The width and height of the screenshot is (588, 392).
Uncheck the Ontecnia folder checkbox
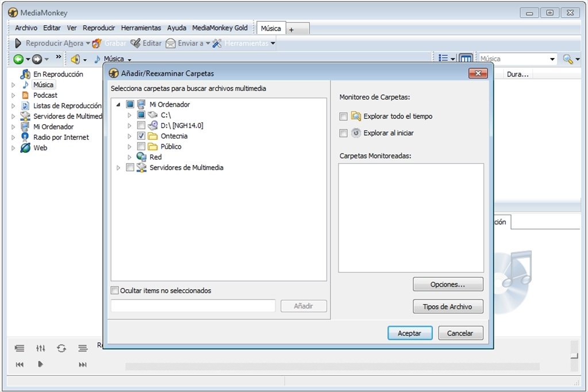[141, 136]
